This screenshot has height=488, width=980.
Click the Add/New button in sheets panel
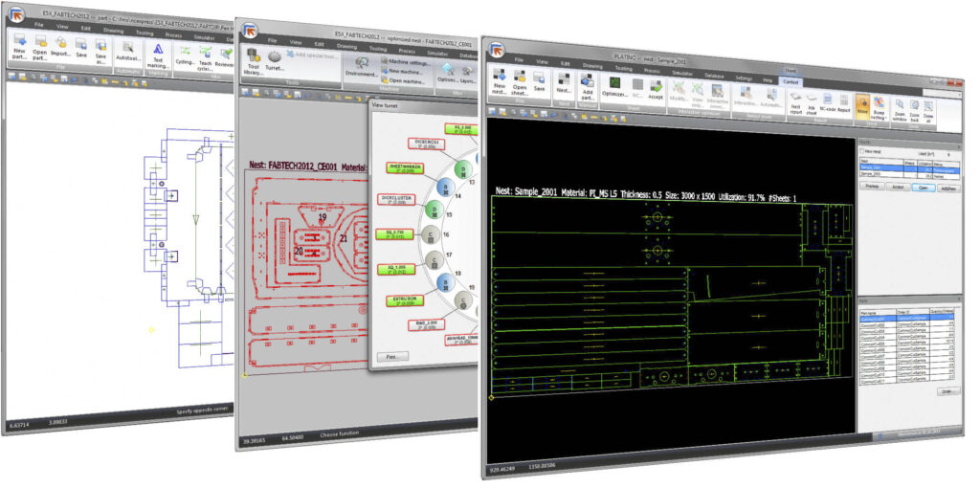(x=948, y=189)
